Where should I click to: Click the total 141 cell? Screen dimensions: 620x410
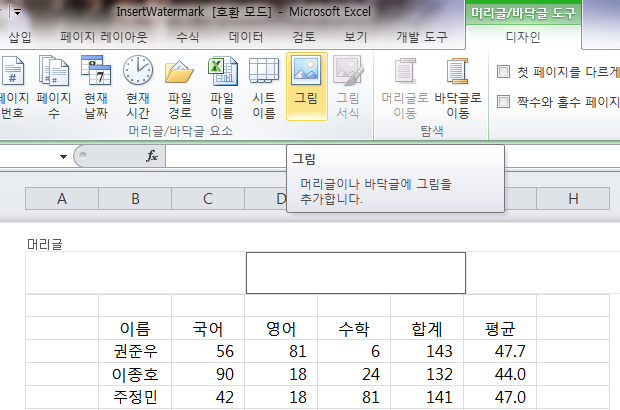click(427, 397)
